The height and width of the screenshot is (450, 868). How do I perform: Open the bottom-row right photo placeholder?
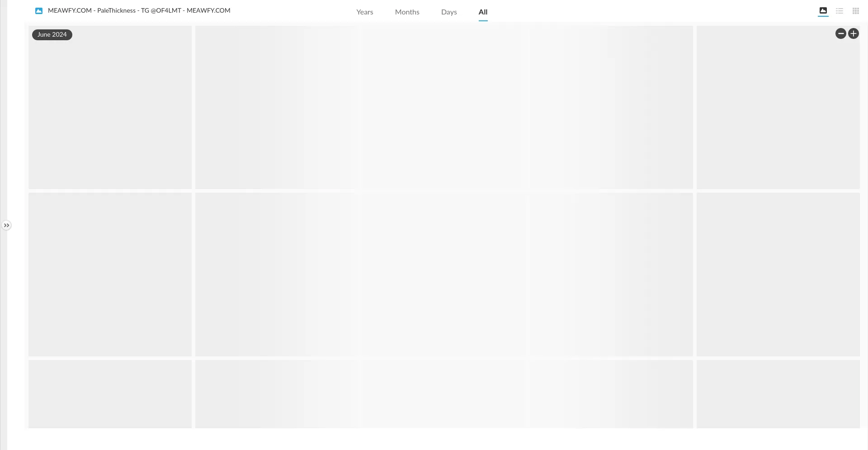coord(778,394)
